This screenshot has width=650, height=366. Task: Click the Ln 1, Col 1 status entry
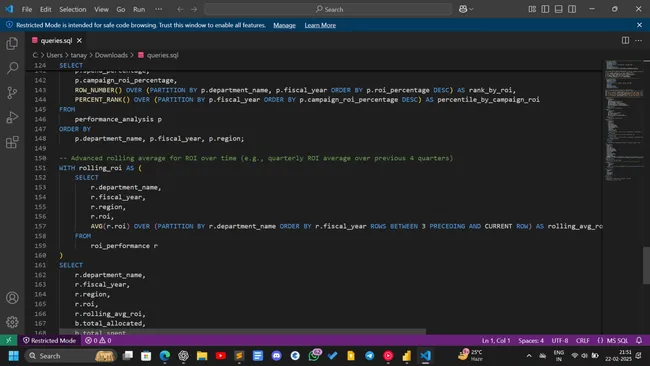496,340
